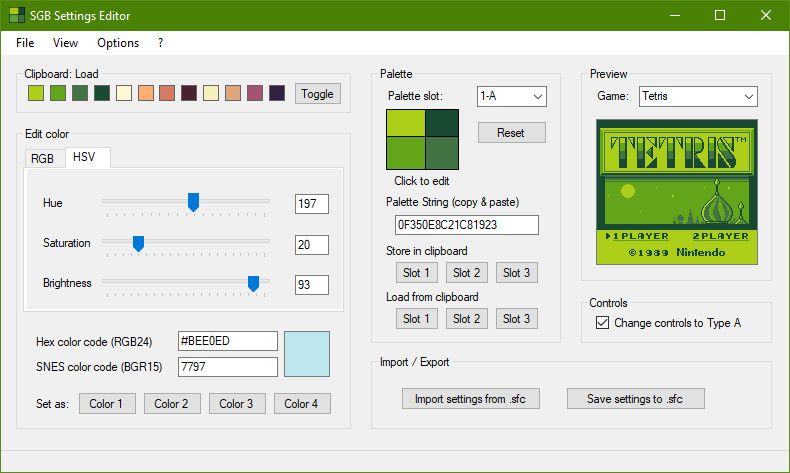
Task: Select the tan clipboard swatch
Action: [233, 93]
